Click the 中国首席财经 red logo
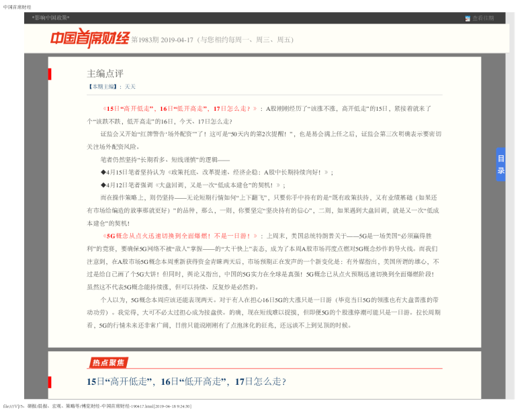This screenshot has height=411, width=532. coord(90,38)
